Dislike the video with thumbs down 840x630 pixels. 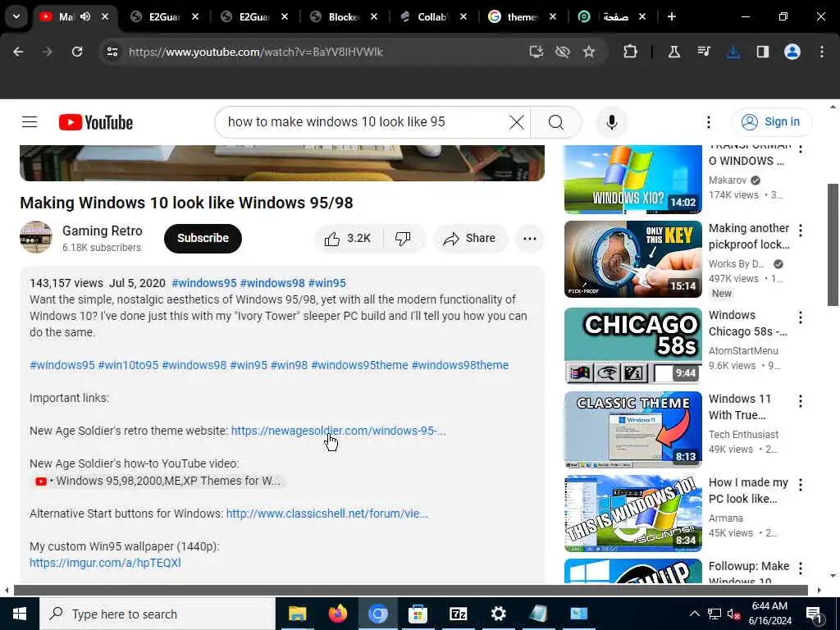[x=403, y=239]
